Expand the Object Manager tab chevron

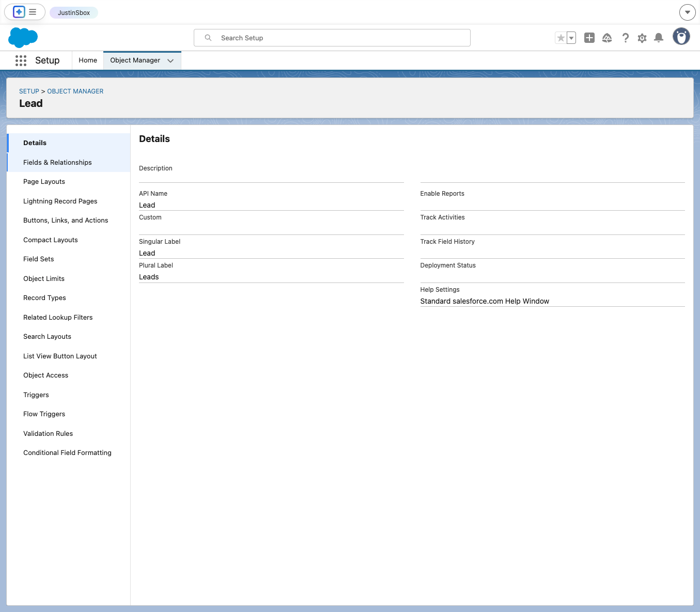pos(170,61)
